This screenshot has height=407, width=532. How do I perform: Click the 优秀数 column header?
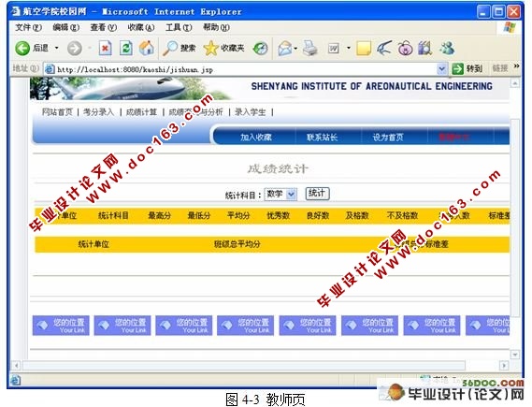(x=279, y=215)
